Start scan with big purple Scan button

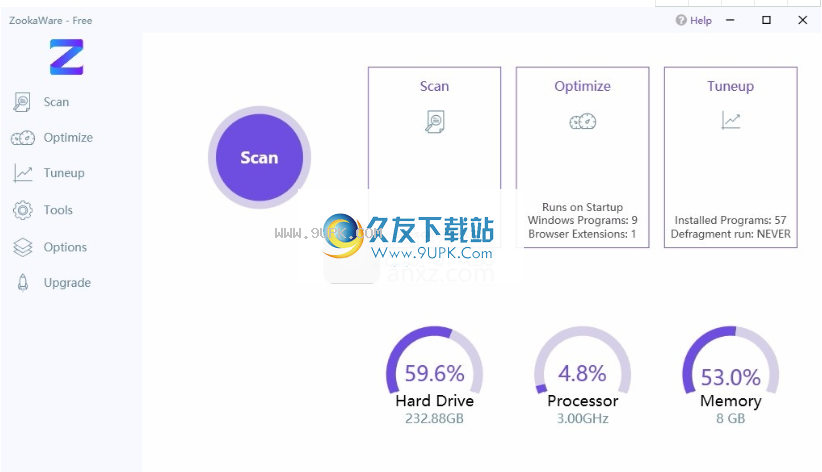tap(259, 157)
